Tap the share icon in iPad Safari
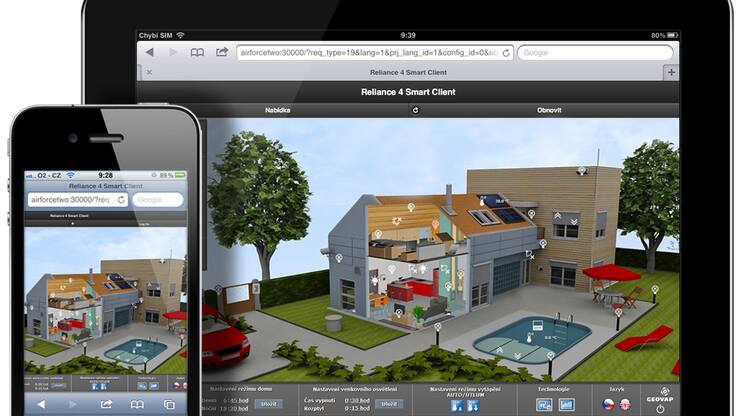Screen dimensions: 740x416 pos(220,52)
